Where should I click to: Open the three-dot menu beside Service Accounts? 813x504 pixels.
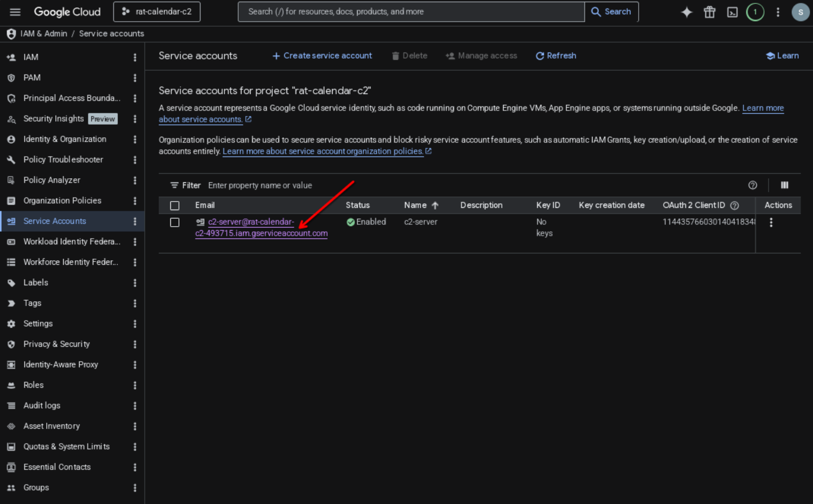[135, 221]
